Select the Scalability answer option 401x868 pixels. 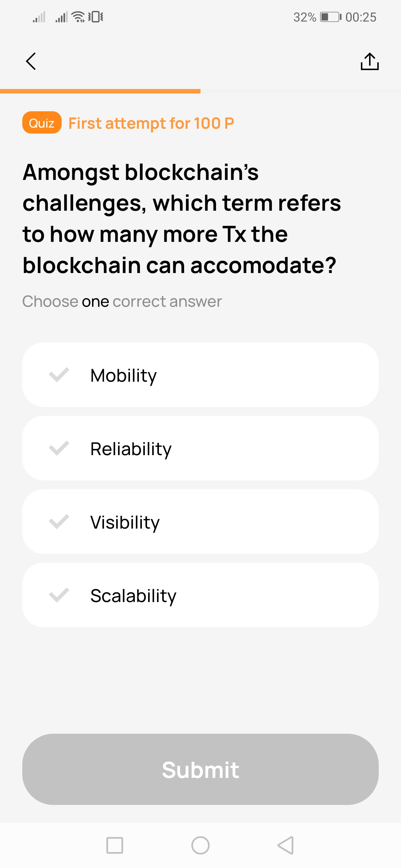pos(200,595)
